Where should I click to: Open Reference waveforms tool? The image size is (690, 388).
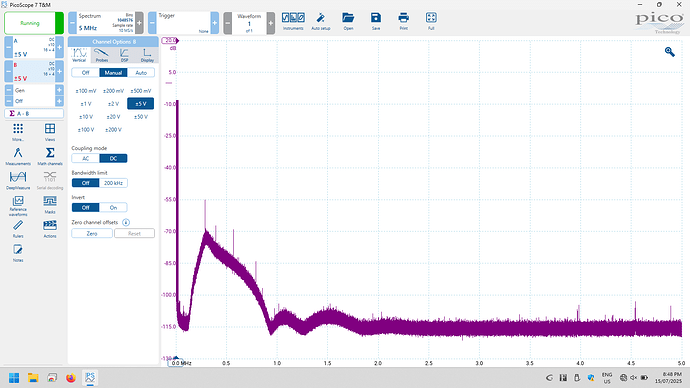point(18,206)
